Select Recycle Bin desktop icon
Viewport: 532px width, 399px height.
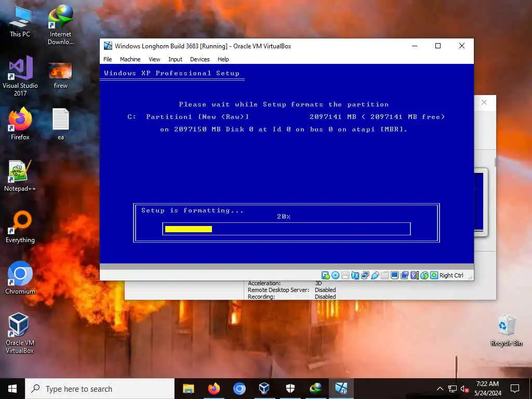(x=506, y=330)
